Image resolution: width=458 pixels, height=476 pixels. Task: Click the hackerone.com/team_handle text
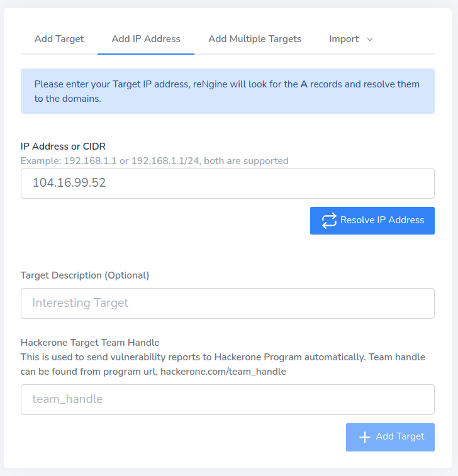point(223,372)
